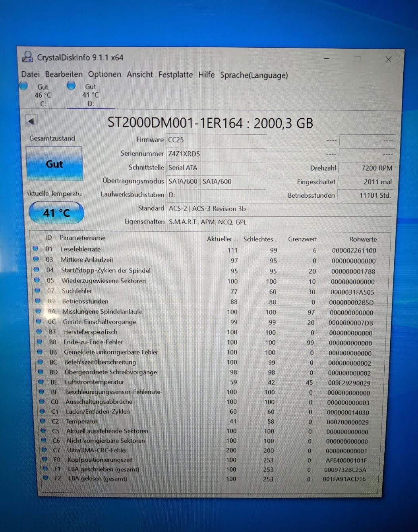418x532 pixels.
Task: Click status dot of Misslungene Spindelanläufe row
Action: pos(38,311)
